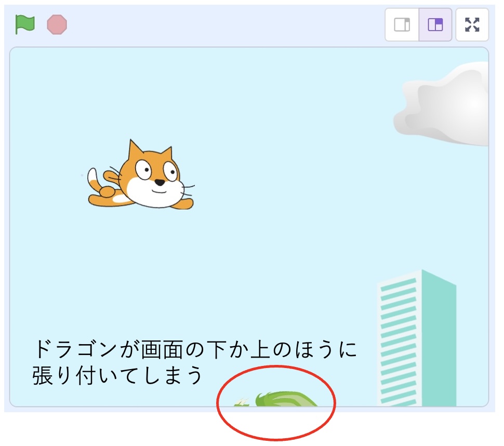Click the grey cloud sprite
The image size is (504, 446).
click(x=441, y=103)
